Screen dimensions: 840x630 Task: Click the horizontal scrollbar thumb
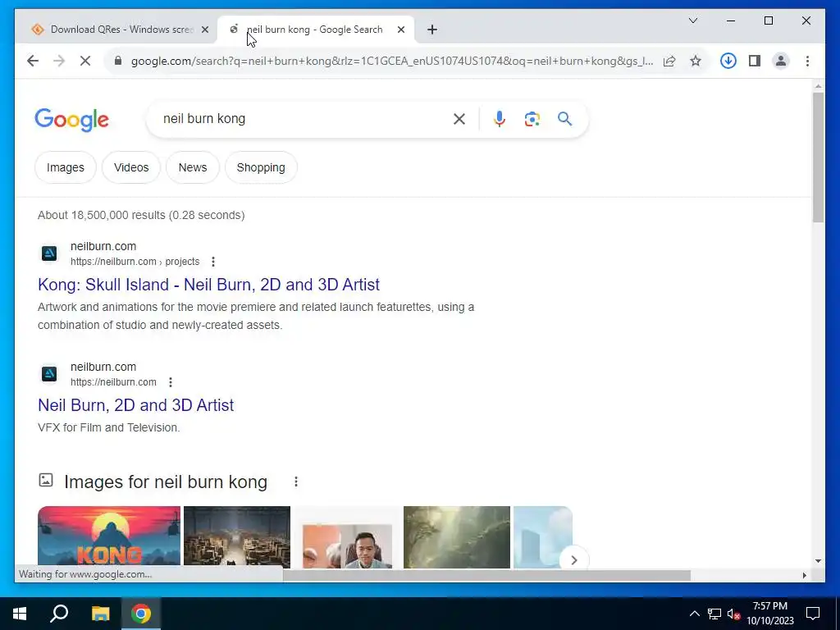(x=486, y=575)
